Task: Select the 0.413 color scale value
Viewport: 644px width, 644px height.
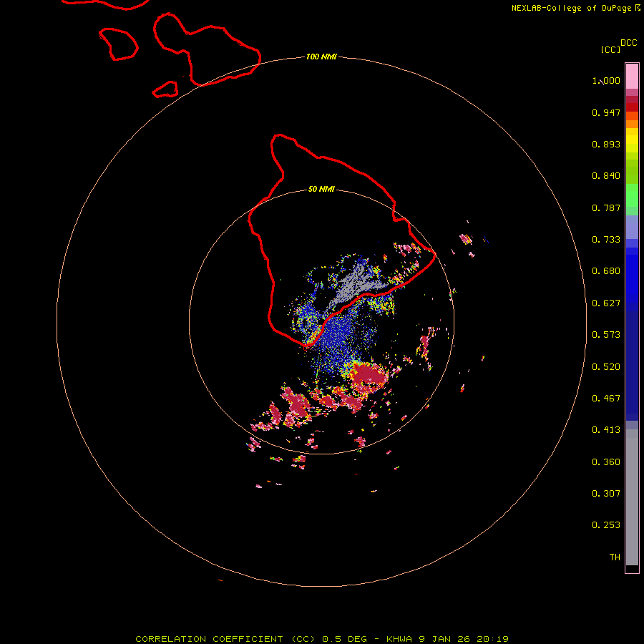Action: coord(606,430)
